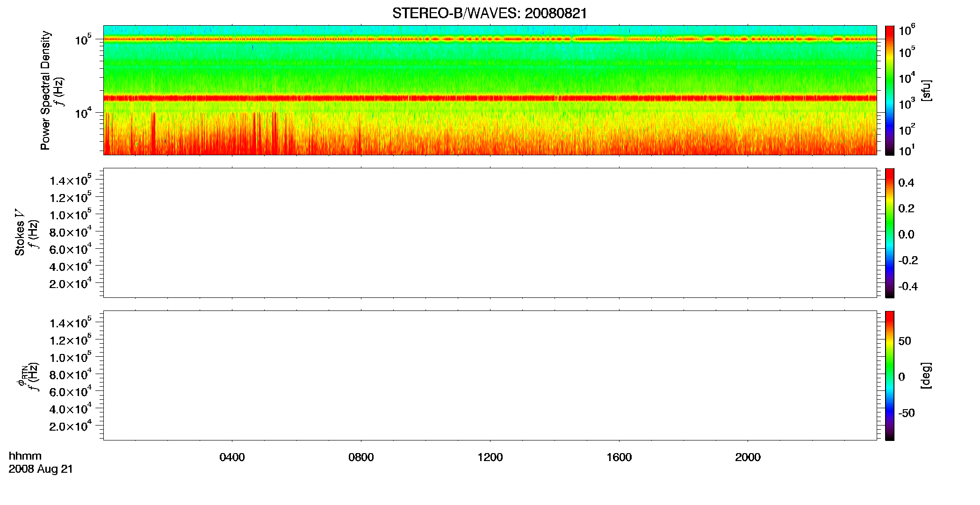The image size is (980, 505).
Task: Click the 2000 time axis label
Action: tap(748, 457)
